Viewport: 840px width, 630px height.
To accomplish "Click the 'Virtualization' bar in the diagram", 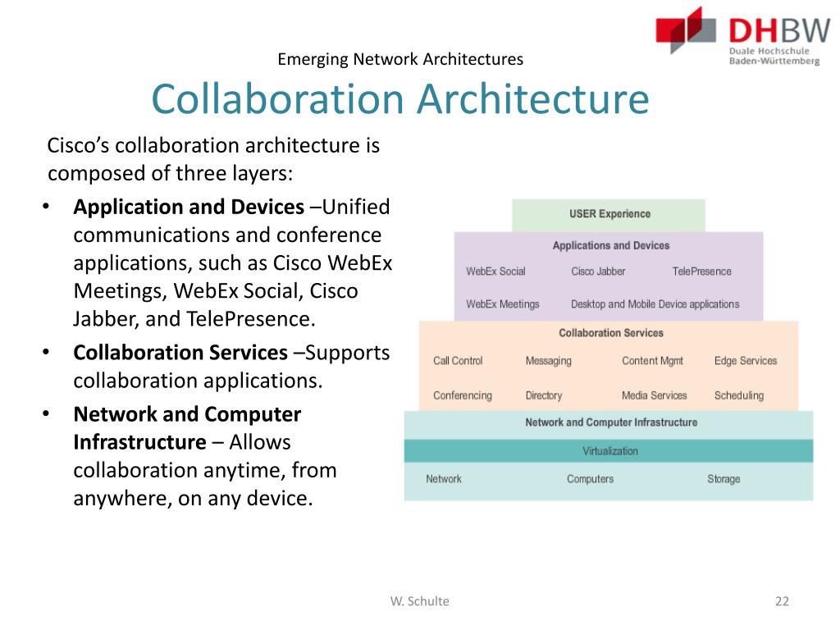I will [x=609, y=451].
